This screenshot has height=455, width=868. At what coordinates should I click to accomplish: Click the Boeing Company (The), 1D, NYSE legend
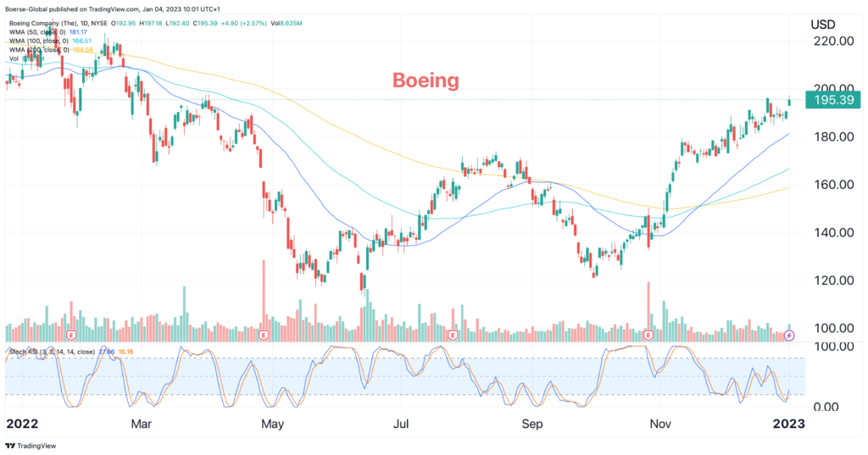58,24
